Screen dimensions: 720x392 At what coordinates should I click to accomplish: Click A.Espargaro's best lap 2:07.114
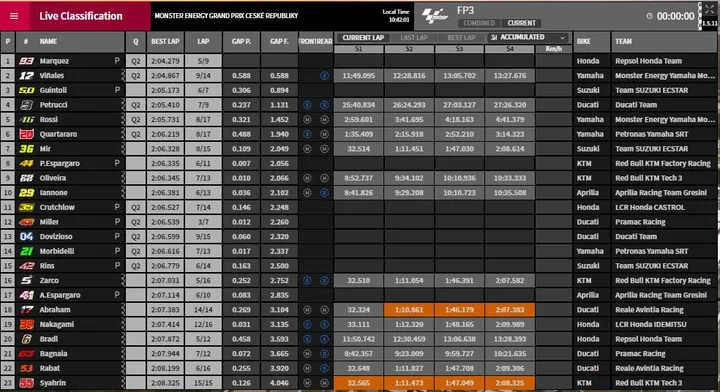click(165, 295)
